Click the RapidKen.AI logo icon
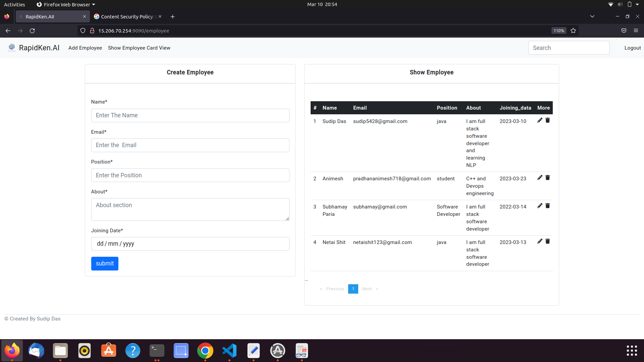Viewport: 644px width, 362px height. (12, 47)
